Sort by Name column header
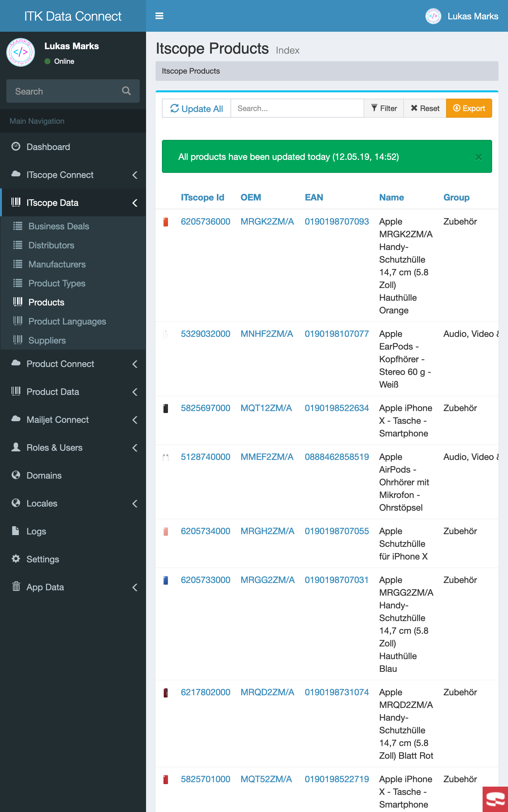The height and width of the screenshot is (812, 508). 391,197
